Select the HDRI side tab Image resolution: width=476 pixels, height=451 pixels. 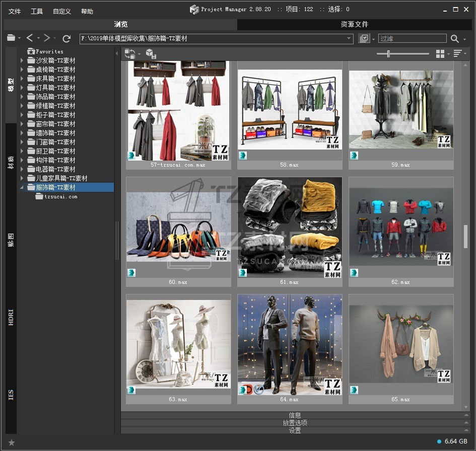[x=11, y=318]
